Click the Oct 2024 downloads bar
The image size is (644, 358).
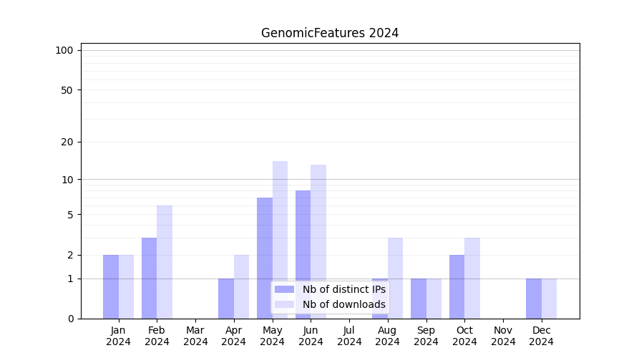[x=472, y=278]
